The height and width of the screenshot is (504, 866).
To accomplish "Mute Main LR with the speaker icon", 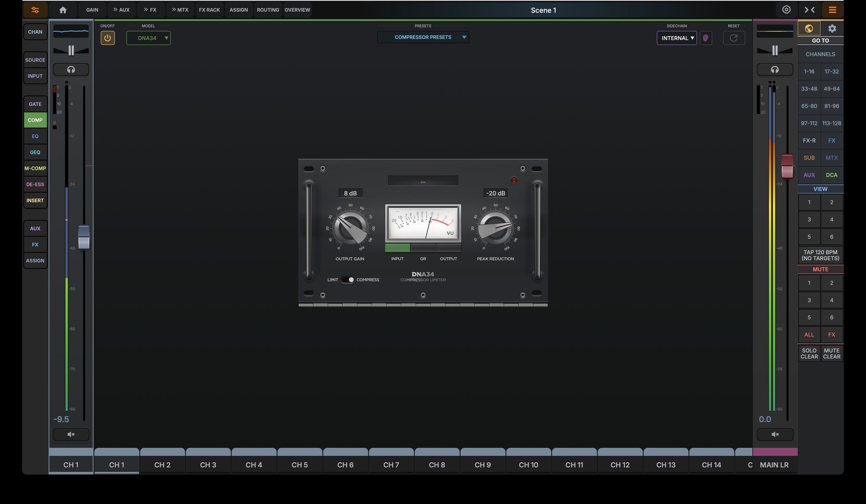I will [775, 434].
